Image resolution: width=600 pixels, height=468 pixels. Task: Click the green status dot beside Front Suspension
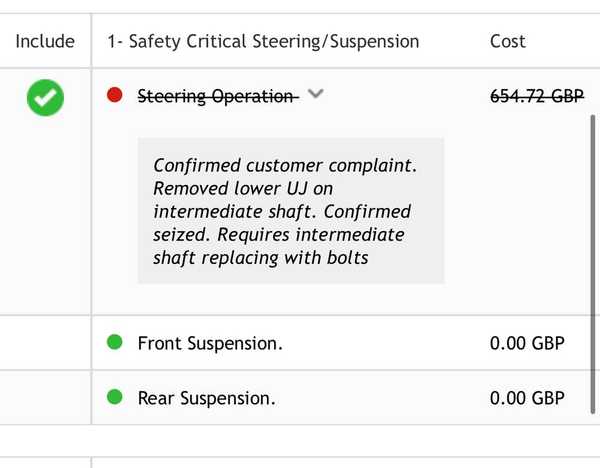coord(114,343)
